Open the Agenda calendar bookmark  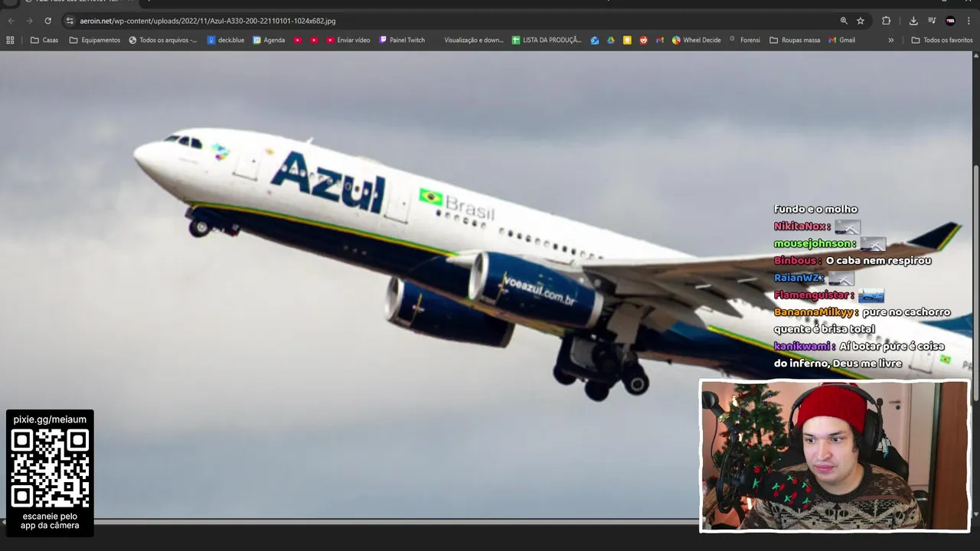coord(269,40)
